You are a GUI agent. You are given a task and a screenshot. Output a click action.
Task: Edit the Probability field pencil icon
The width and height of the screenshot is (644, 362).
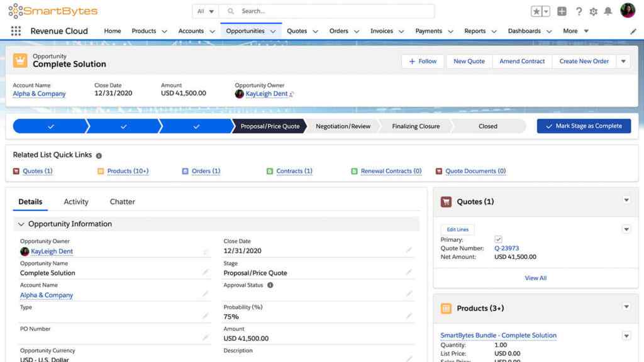tap(409, 315)
